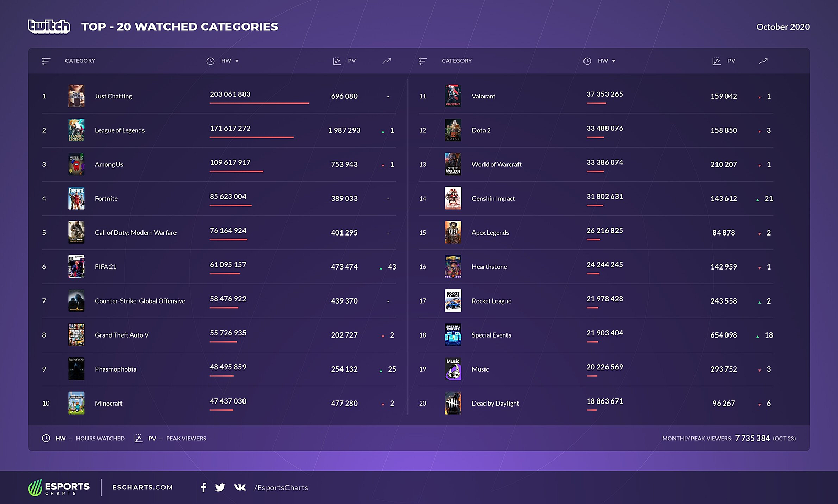Select the Genshin Impact category name
The width and height of the screenshot is (838, 504).
pos(493,198)
